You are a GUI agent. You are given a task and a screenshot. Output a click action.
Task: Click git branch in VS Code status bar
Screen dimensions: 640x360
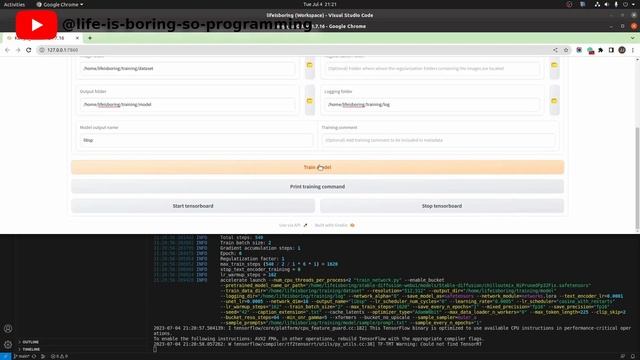click(x=22, y=356)
